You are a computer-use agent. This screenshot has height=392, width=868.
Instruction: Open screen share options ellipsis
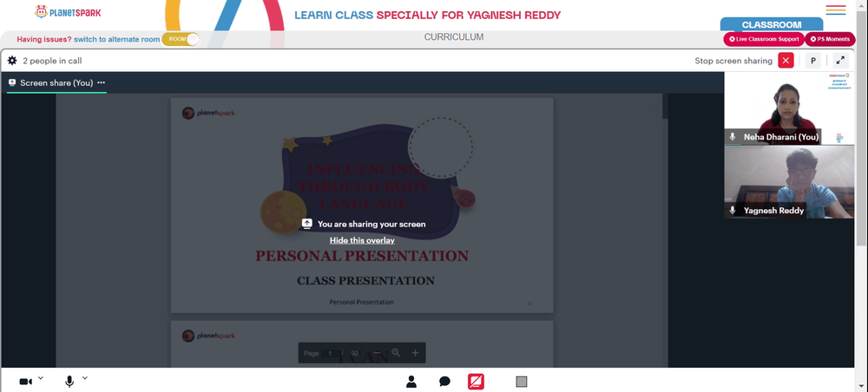[x=101, y=82]
